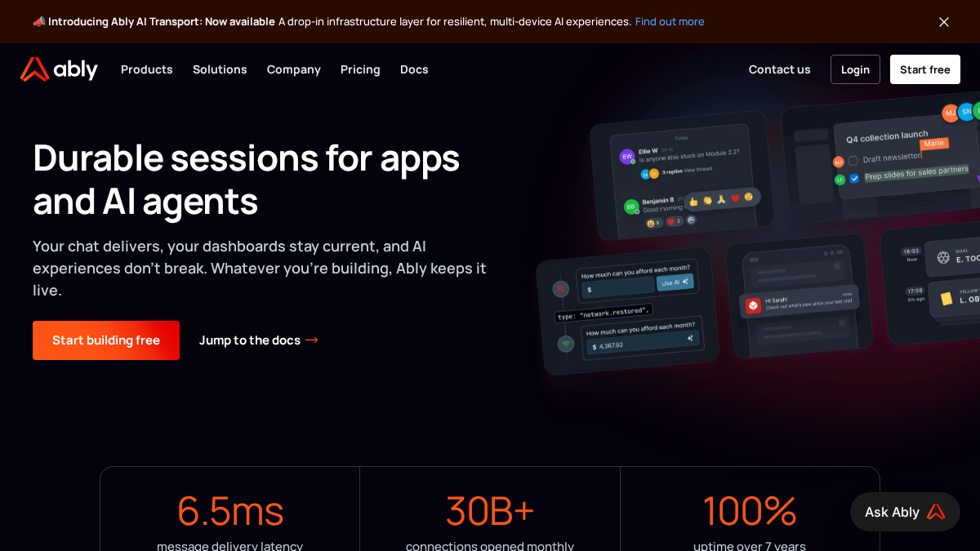Click the Hi Sarah notification card

click(799, 302)
